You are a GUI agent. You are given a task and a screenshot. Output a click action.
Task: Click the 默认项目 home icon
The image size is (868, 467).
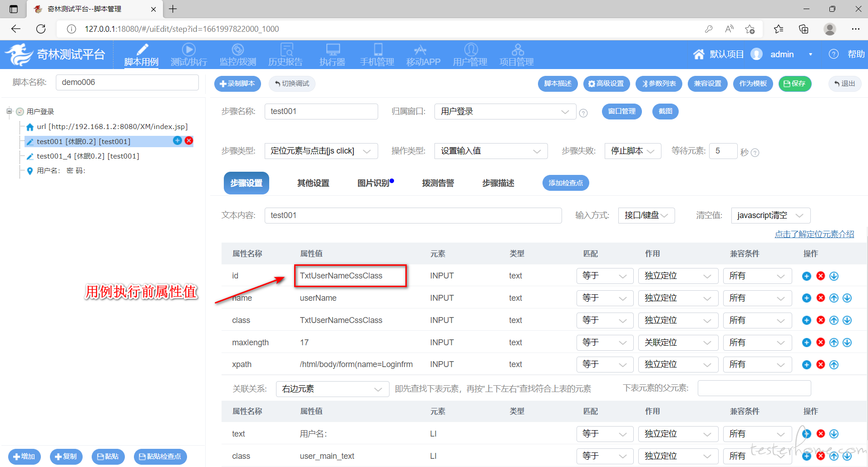tap(699, 55)
